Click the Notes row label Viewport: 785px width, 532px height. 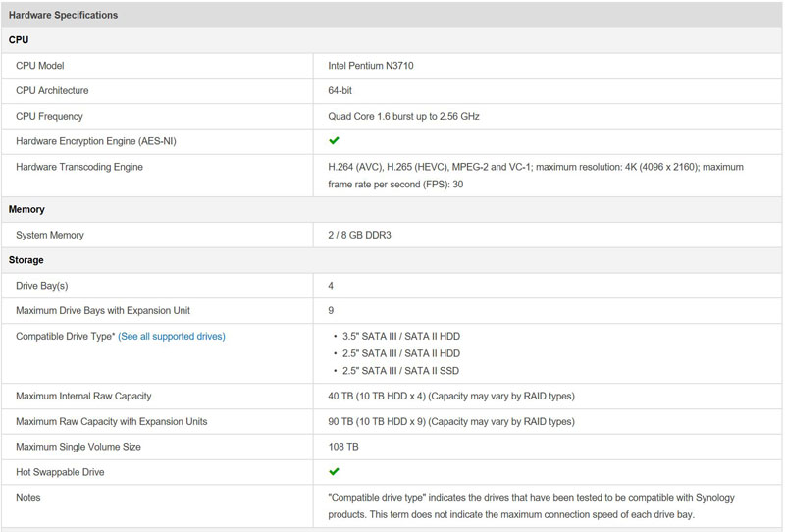29,498
